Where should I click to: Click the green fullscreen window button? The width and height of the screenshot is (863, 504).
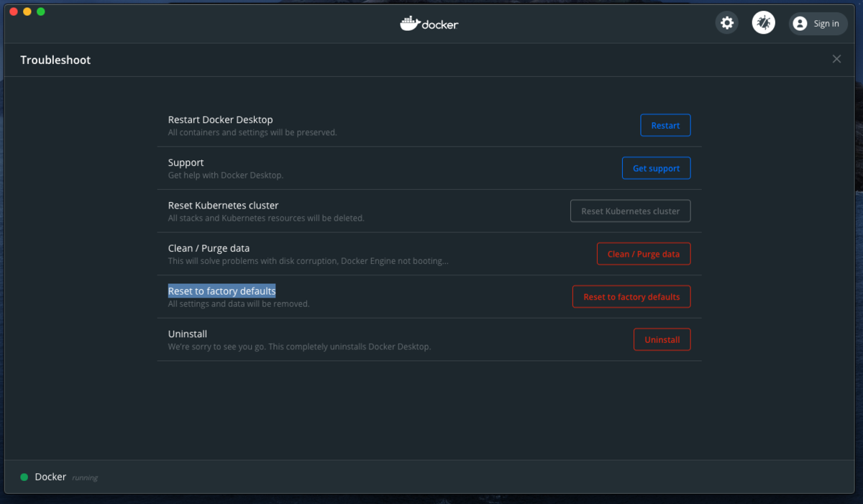[41, 12]
